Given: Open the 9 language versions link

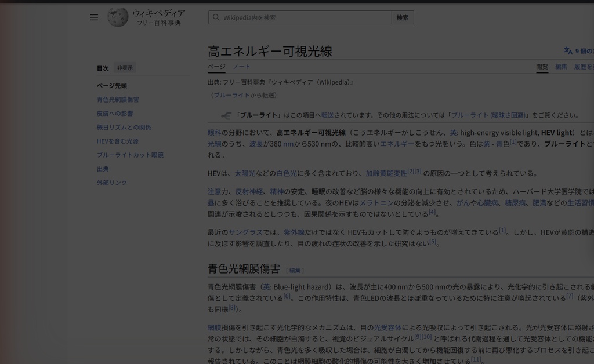Looking at the screenshot, I should pos(585,50).
